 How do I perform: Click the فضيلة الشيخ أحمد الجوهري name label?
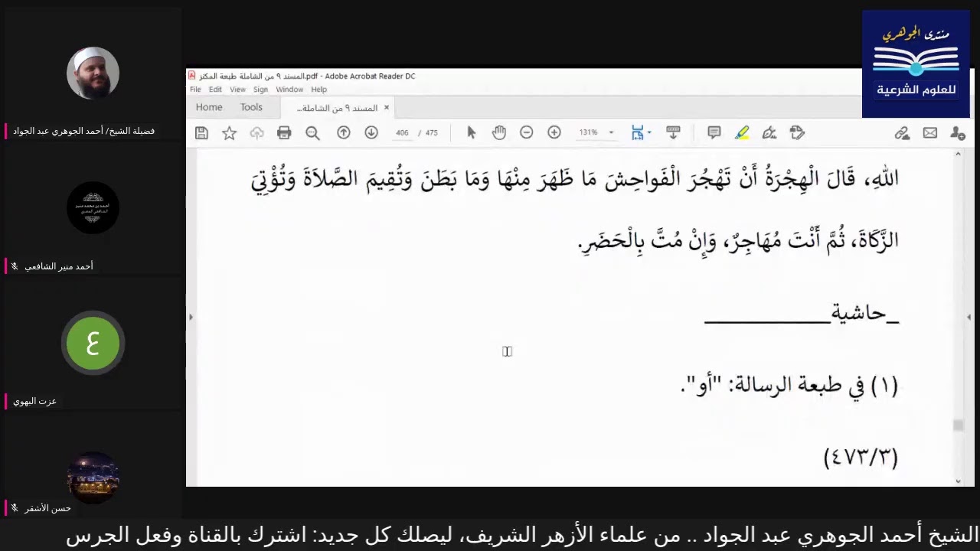(83, 131)
